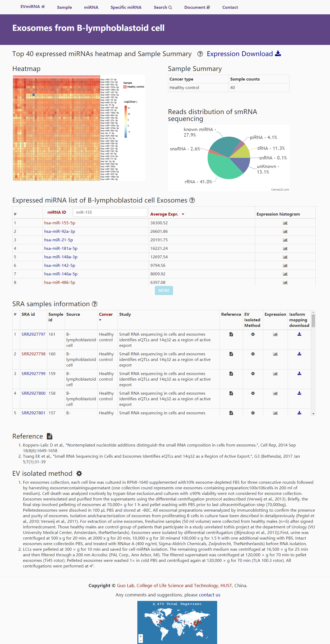Click the MORE button under miRNA list
This screenshot has width=330, height=644.
tap(164, 291)
